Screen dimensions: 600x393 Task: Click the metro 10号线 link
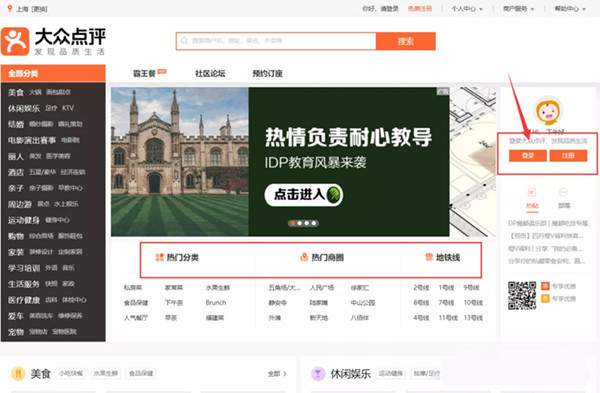(473, 302)
